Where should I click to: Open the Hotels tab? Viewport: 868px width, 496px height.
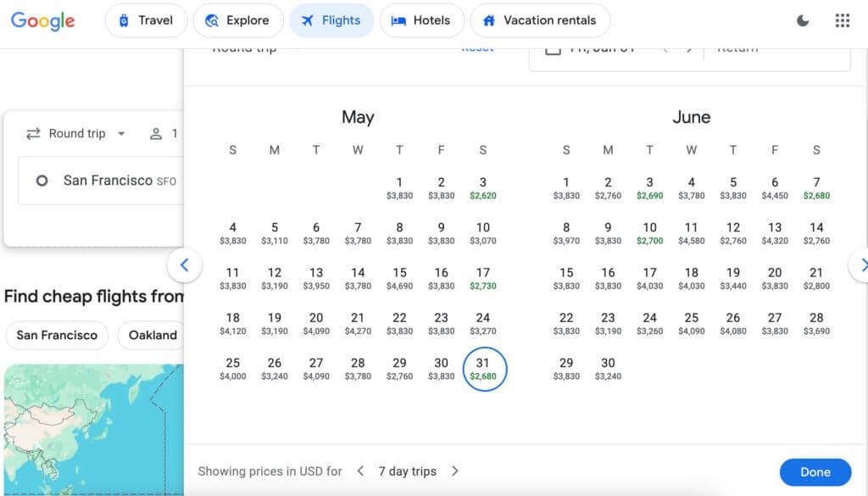tap(421, 21)
